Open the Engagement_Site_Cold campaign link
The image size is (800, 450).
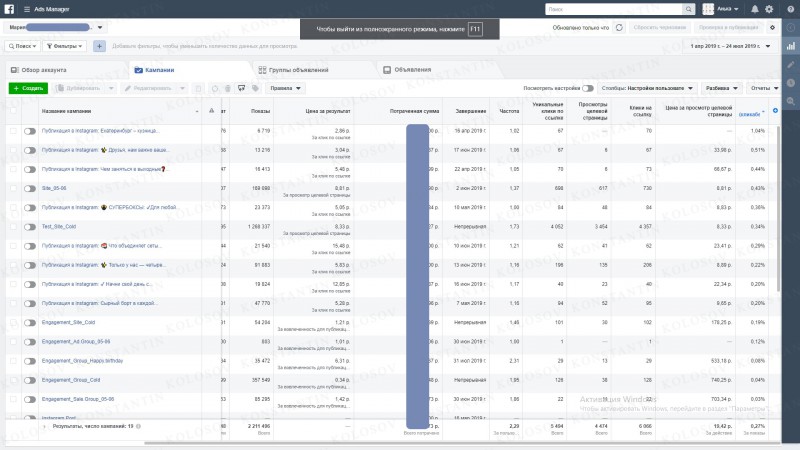tap(68, 322)
